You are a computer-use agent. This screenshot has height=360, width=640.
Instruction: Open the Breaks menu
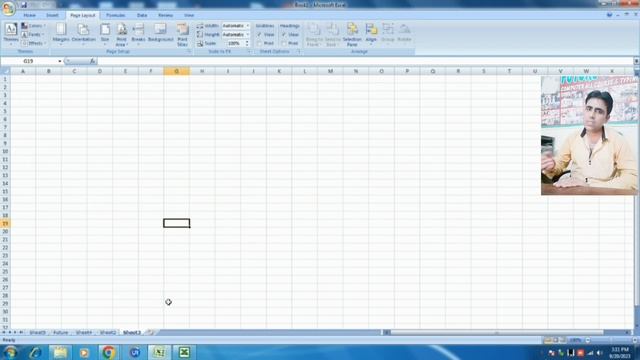(138, 35)
